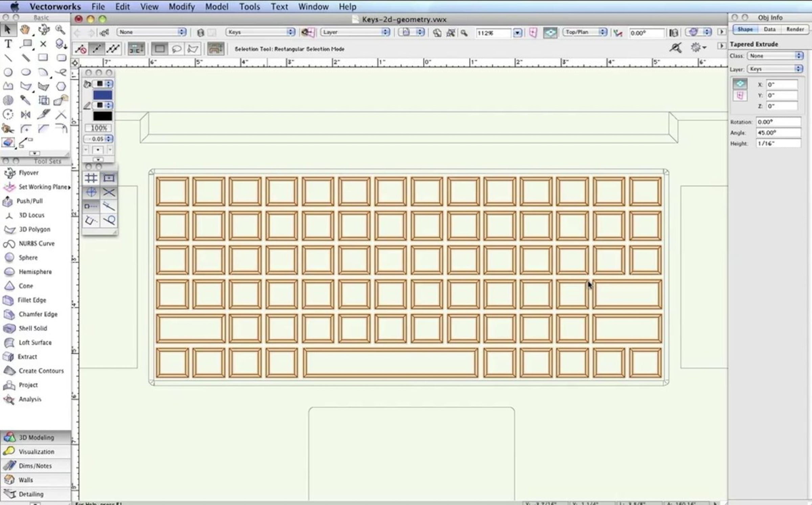The image size is (812, 505).
Task: Switch to the Render tab
Action: coord(795,29)
